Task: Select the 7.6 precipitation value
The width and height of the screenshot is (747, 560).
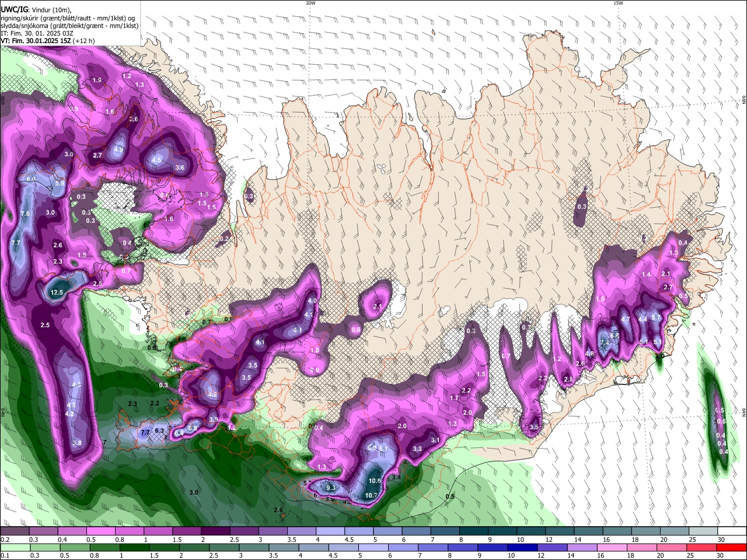Action: [25, 214]
